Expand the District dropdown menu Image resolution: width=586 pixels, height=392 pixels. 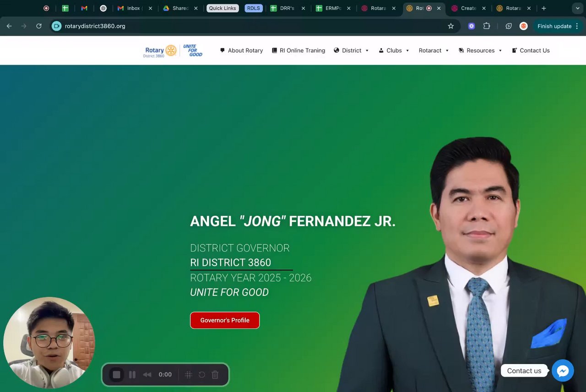pos(352,50)
